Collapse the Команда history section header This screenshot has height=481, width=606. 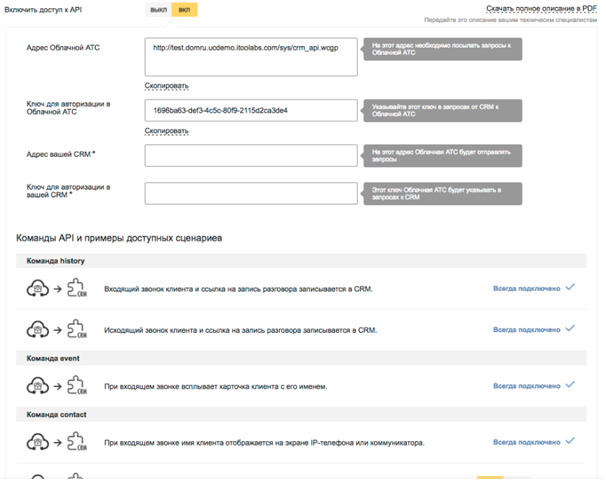[57, 261]
